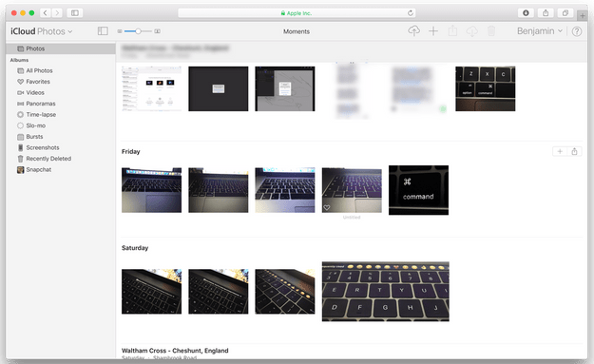Open the third Saturday Touch Bar photo
Viewport: 594px width, 364px height.
coord(285,292)
